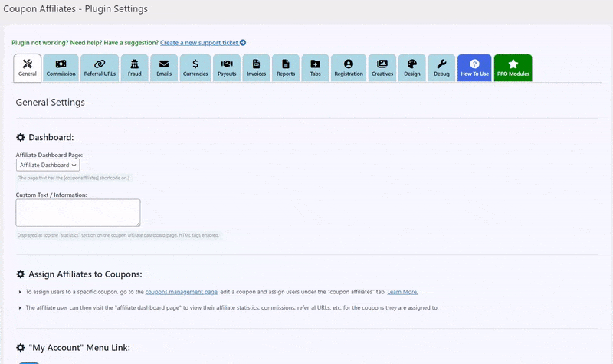
Task: Select the Payouts handshake icon tab
Action: 227,68
